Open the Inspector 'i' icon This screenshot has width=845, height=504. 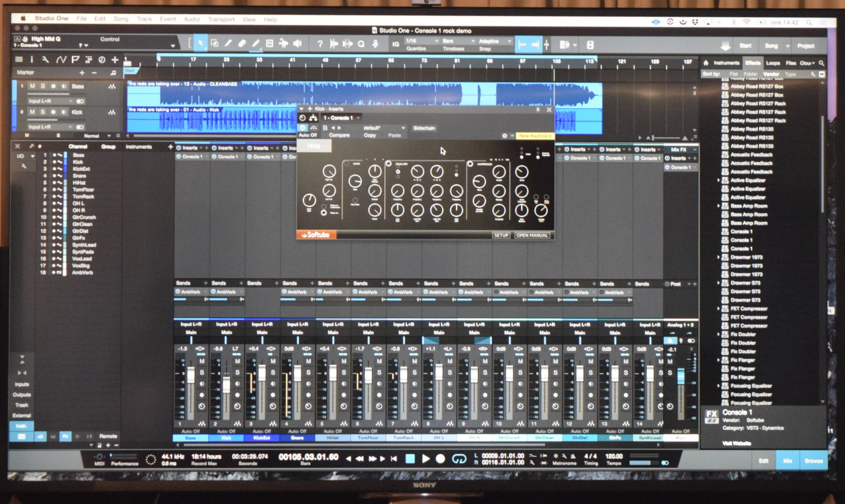(x=32, y=60)
